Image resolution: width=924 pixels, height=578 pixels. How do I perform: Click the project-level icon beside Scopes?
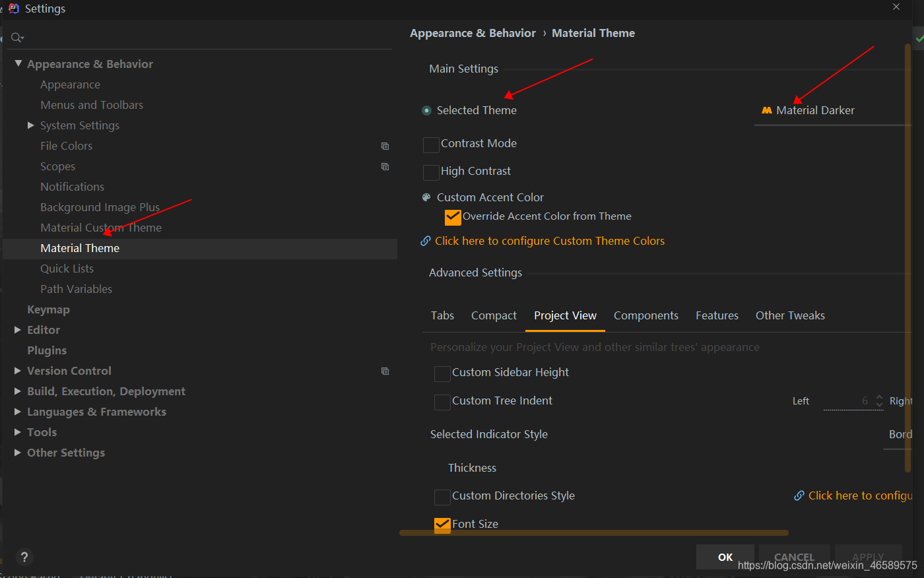tap(385, 166)
